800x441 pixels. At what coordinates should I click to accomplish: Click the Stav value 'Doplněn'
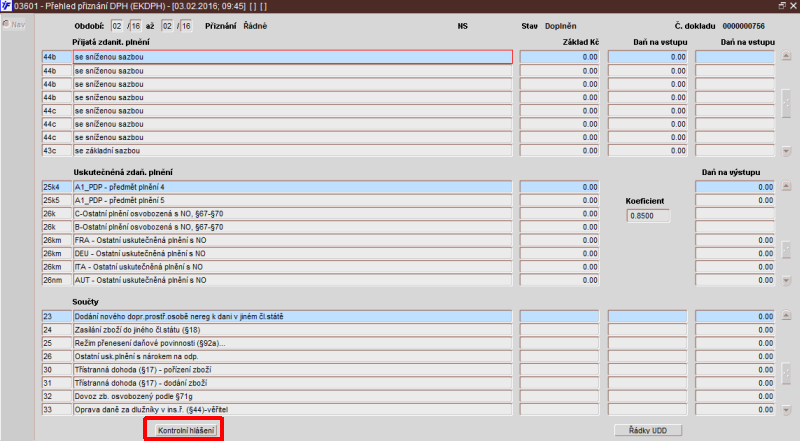(x=560, y=26)
